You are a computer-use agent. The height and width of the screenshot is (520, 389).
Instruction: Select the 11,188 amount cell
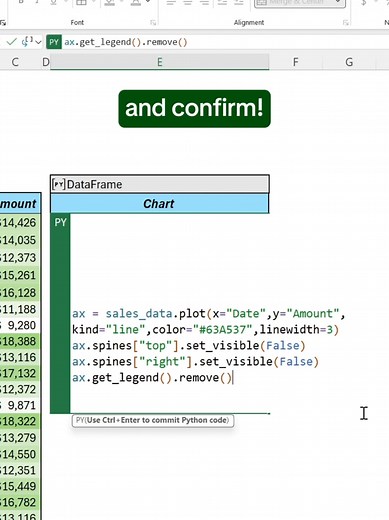pyautogui.click(x=20, y=309)
